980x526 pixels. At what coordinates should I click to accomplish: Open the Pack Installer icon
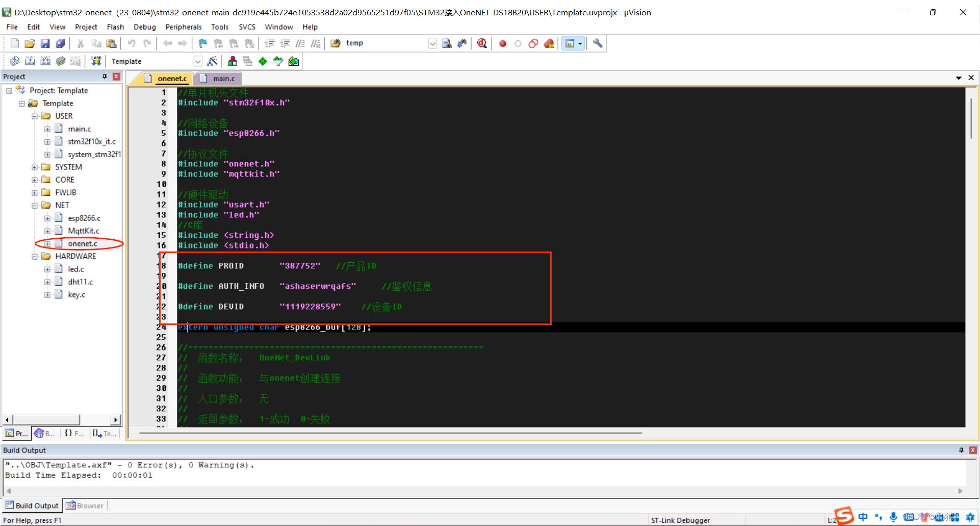[x=294, y=61]
